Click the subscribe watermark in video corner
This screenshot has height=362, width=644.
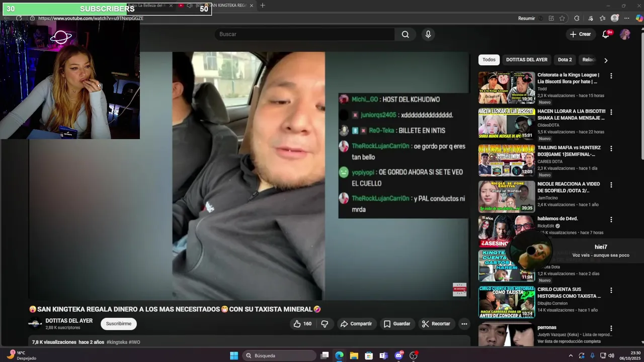click(x=459, y=290)
